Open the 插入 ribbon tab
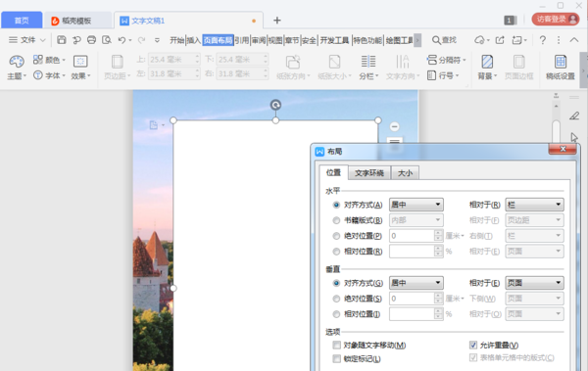The width and height of the screenshot is (588, 371). pyautogui.click(x=194, y=40)
